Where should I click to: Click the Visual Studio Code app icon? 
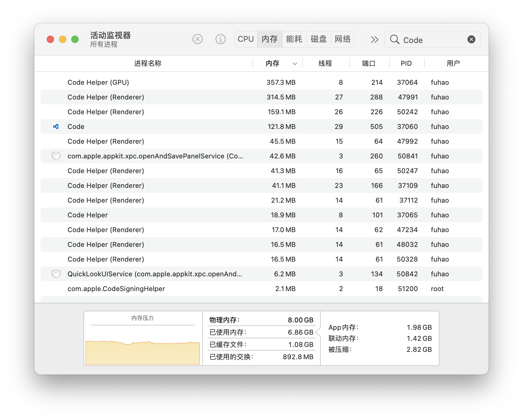[56, 126]
